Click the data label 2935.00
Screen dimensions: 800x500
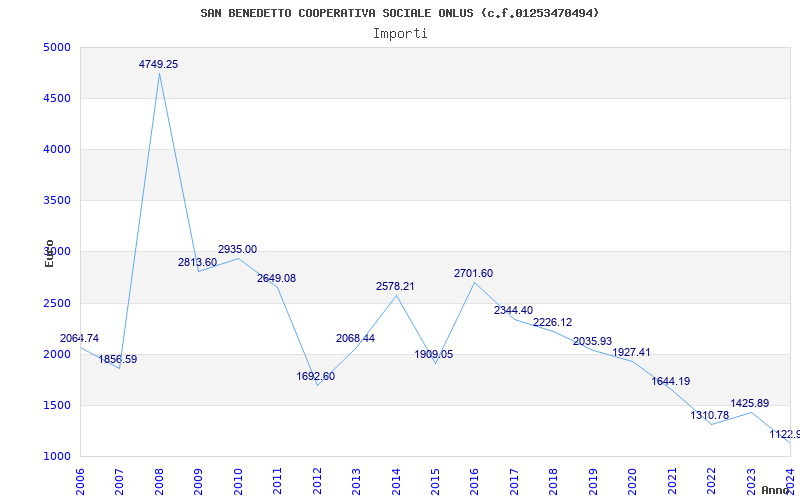tap(238, 249)
